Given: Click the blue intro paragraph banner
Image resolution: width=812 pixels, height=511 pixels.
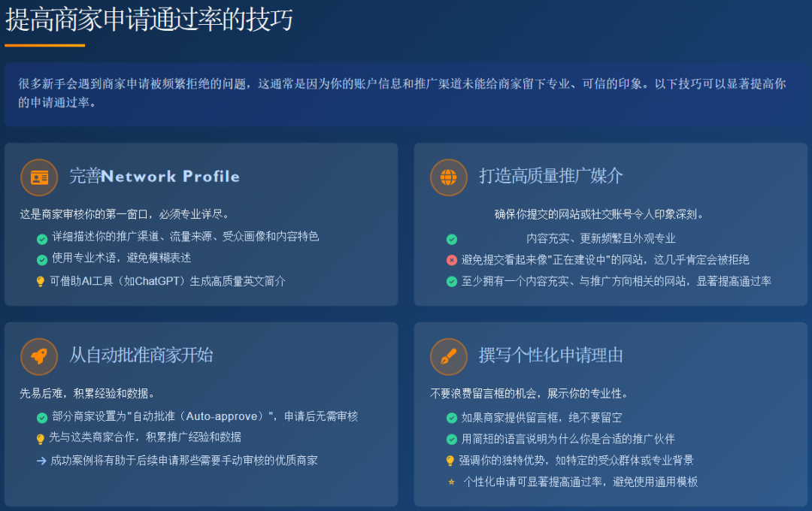Looking at the screenshot, I should 406,93.
